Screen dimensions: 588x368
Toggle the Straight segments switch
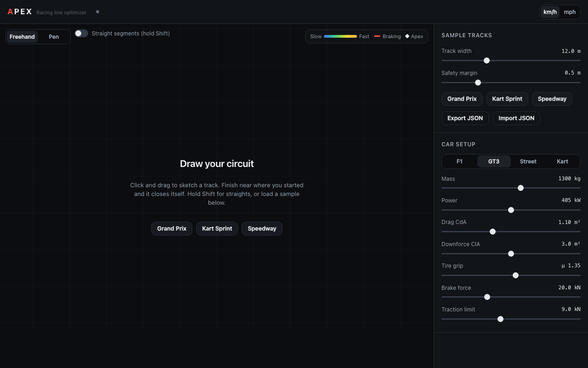click(x=81, y=34)
